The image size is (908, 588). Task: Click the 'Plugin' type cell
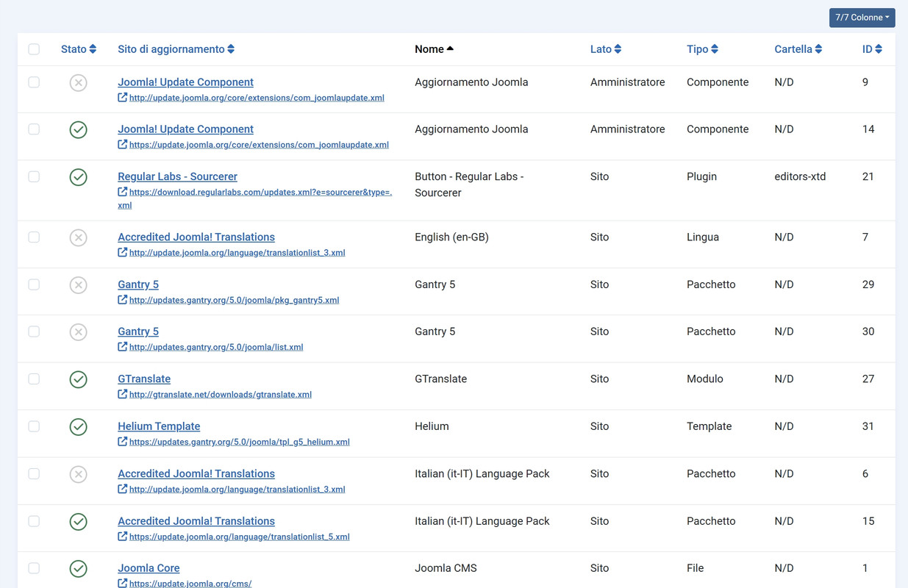click(701, 176)
